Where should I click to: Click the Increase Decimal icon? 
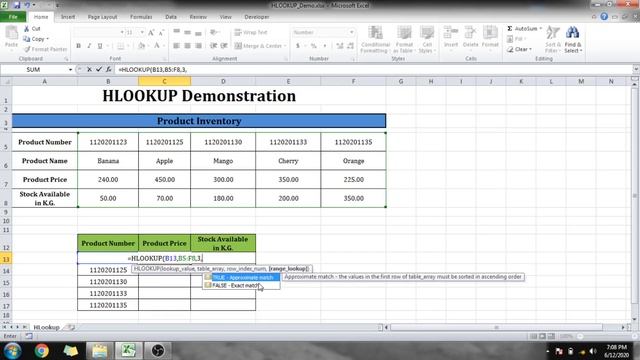point(340,46)
